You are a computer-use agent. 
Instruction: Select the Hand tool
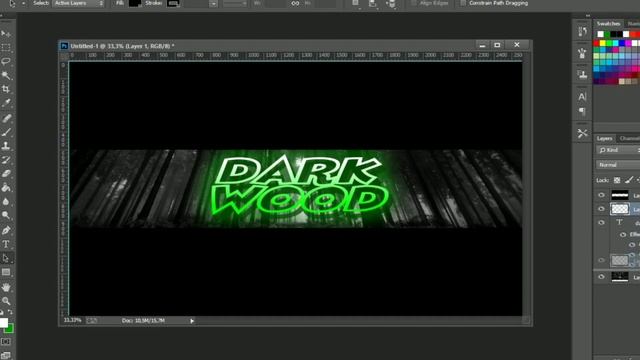point(6,288)
